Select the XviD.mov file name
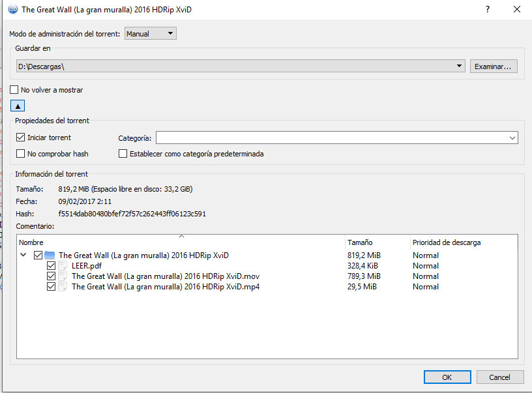This screenshot has height=393, width=532. [x=166, y=276]
